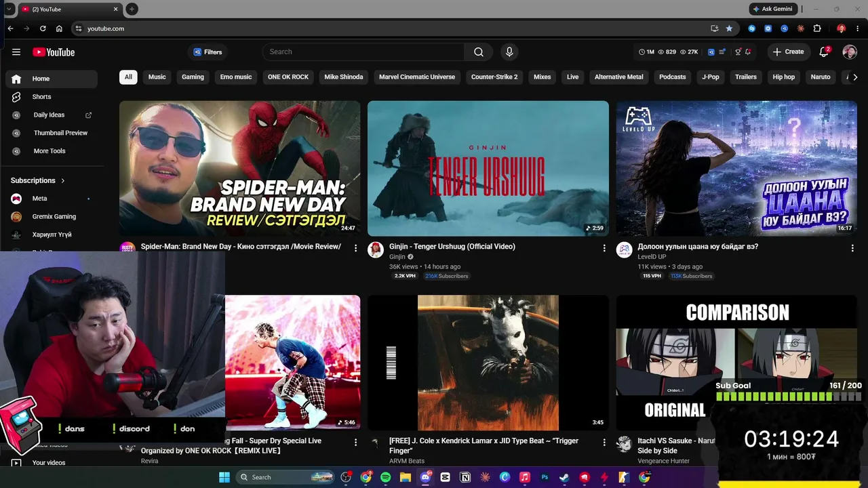The width and height of the screenshot is (868, 488).
Task: Click the Create button
Action: 788,52
